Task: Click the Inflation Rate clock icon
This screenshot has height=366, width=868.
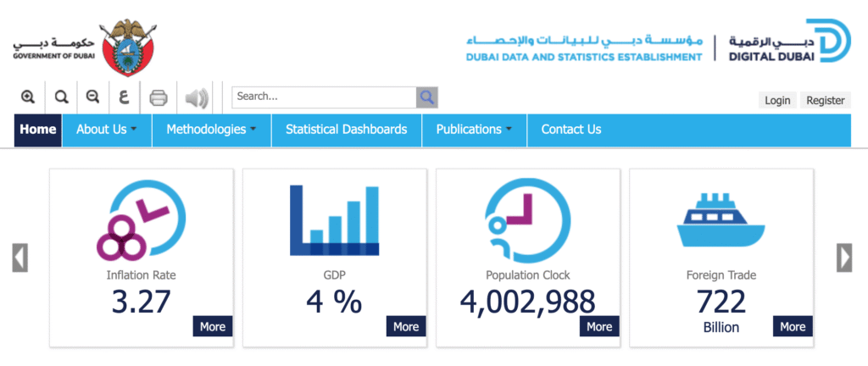Action: (141, 220)
